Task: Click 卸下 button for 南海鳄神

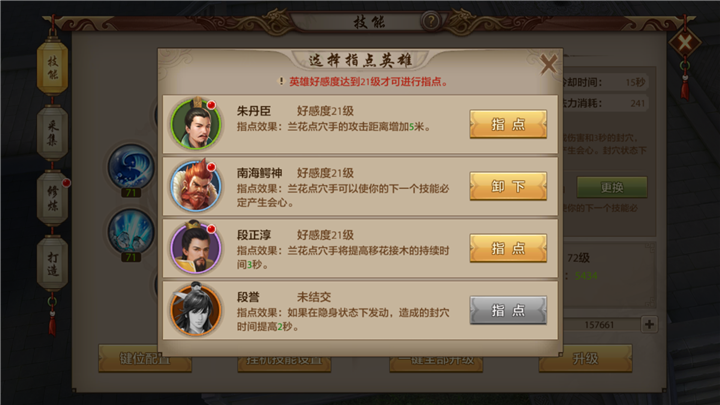Action: coord(508,186)
